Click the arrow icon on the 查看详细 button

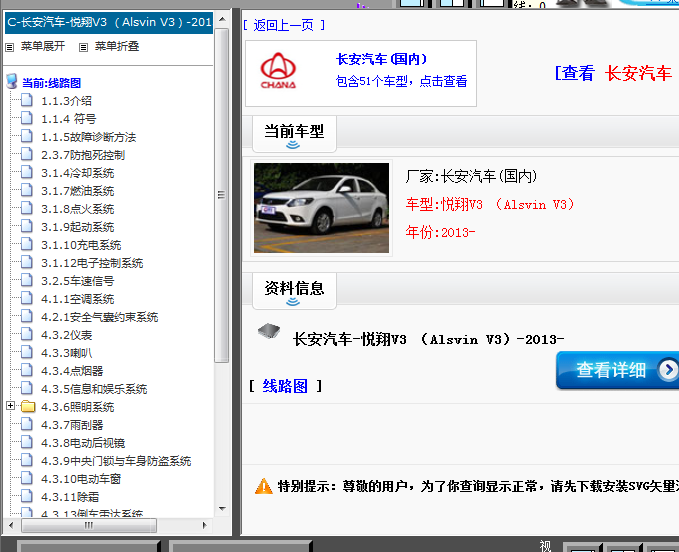tap(668, 370)
